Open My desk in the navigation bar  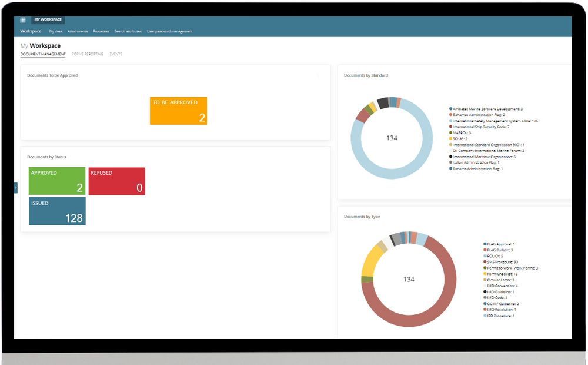56,31
